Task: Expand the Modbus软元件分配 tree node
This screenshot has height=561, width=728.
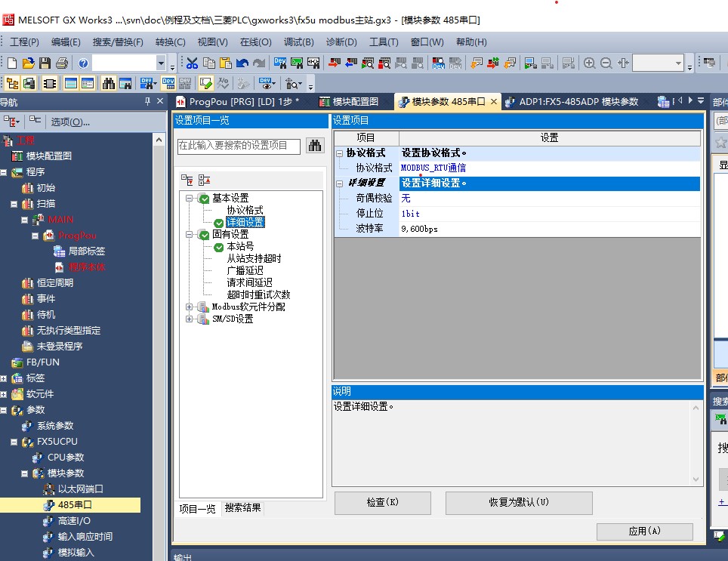Action: [x=190, y=307]
